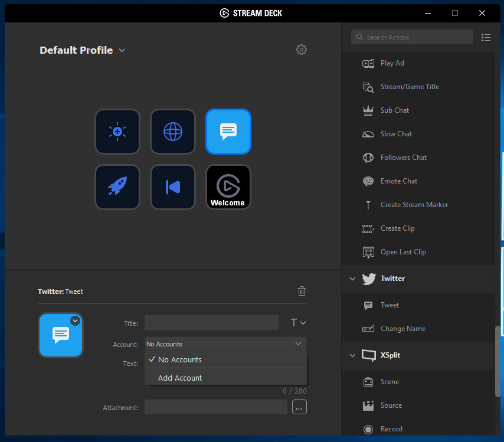
Task: Click the Attachment path field
Action: [215, 407]
